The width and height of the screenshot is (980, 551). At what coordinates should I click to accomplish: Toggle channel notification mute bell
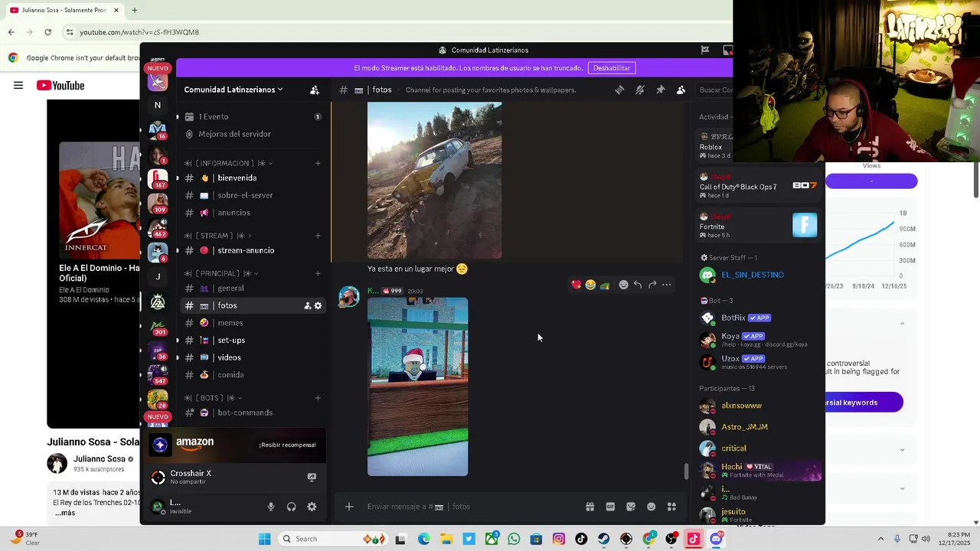click(640, 90)
